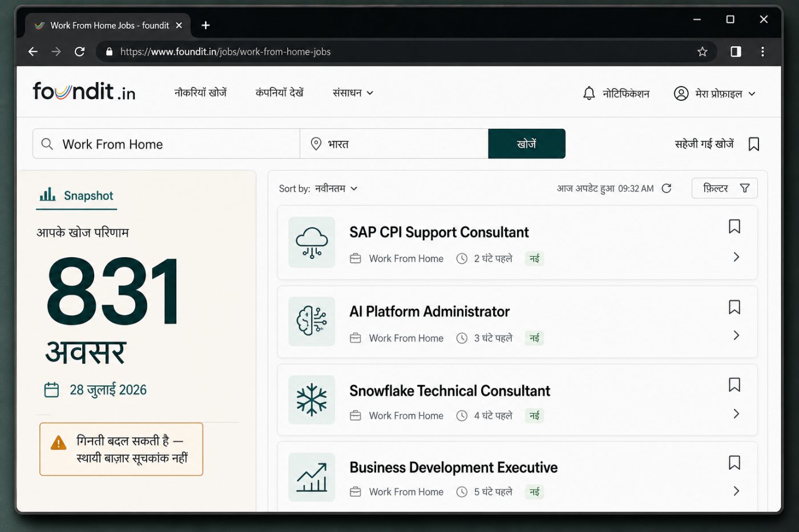Image resolution: width=799 pixels, height=532 pixels.
Task: Click the Business Development chart thumbnail
Action: click(312, 477)
